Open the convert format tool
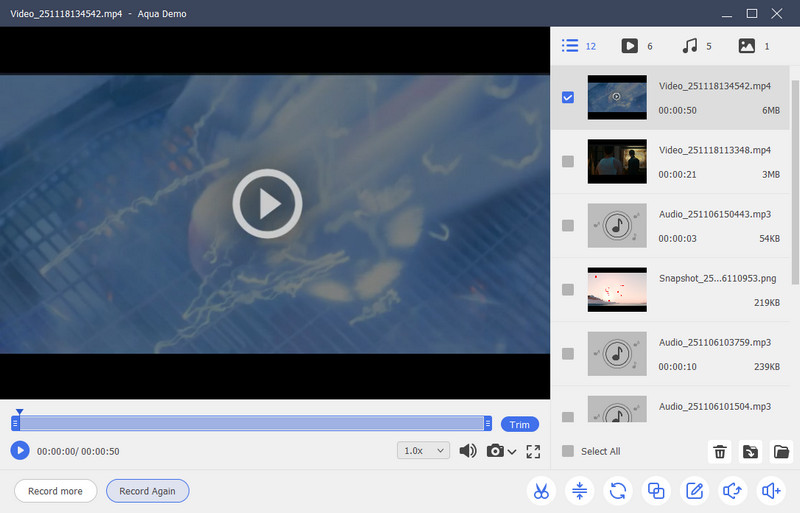 tap(617, 491)
